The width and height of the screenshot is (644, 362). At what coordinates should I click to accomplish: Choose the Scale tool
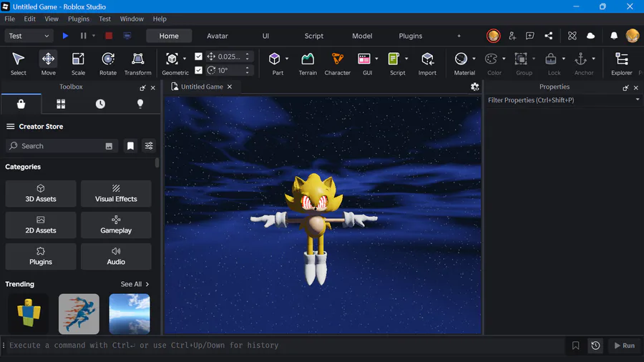pos(78,64)
